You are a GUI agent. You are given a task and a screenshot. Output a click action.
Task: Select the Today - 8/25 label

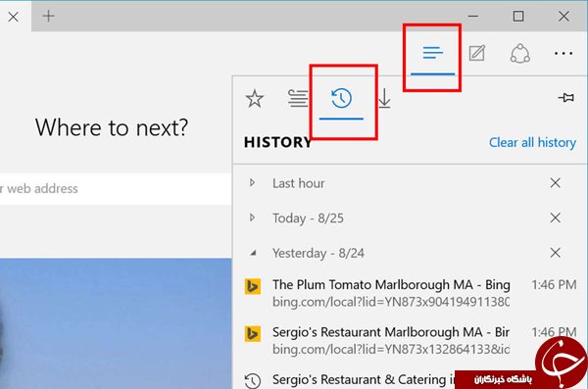308,218
